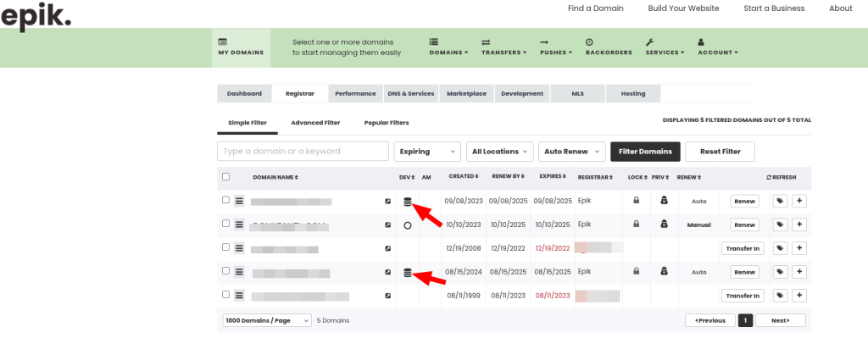This screenshot has width=868, height=338.
Task: Expand the Pushes menu
Action: coord(556,47)
